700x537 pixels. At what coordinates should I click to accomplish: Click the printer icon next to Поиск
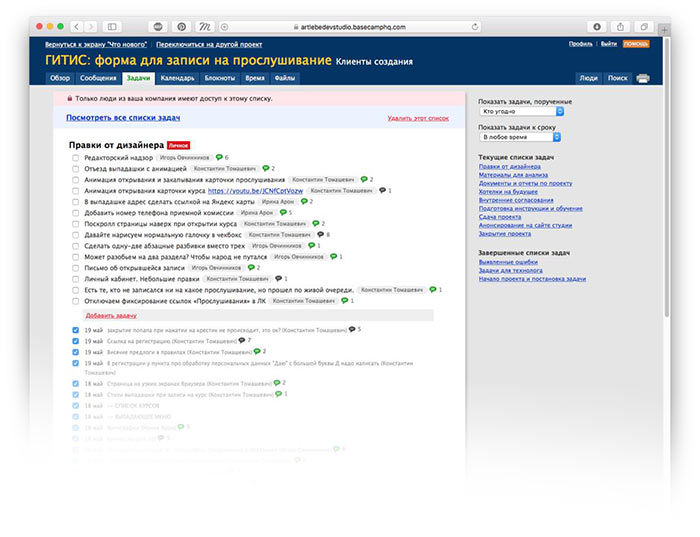point(643,78)
